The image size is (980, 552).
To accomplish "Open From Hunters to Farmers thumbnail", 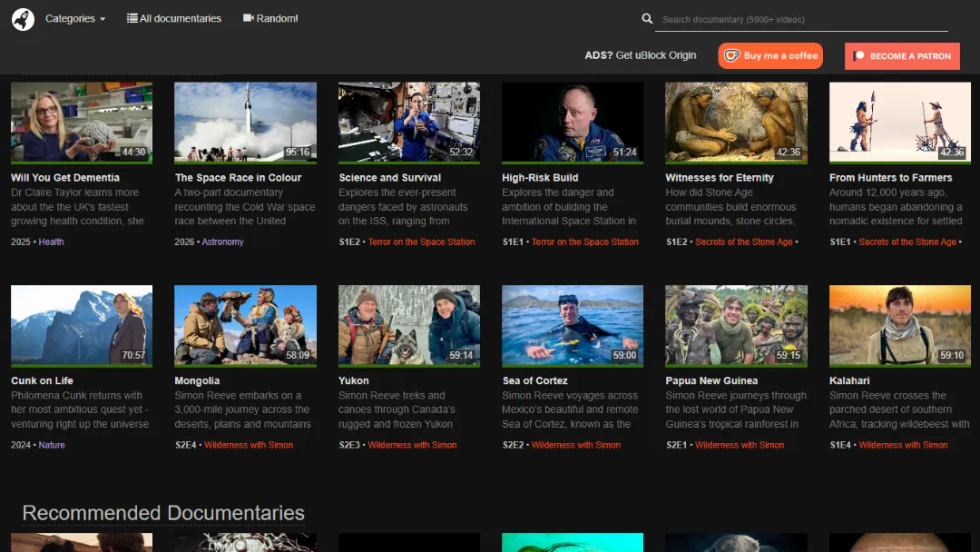I will click(x=900, y=123).
